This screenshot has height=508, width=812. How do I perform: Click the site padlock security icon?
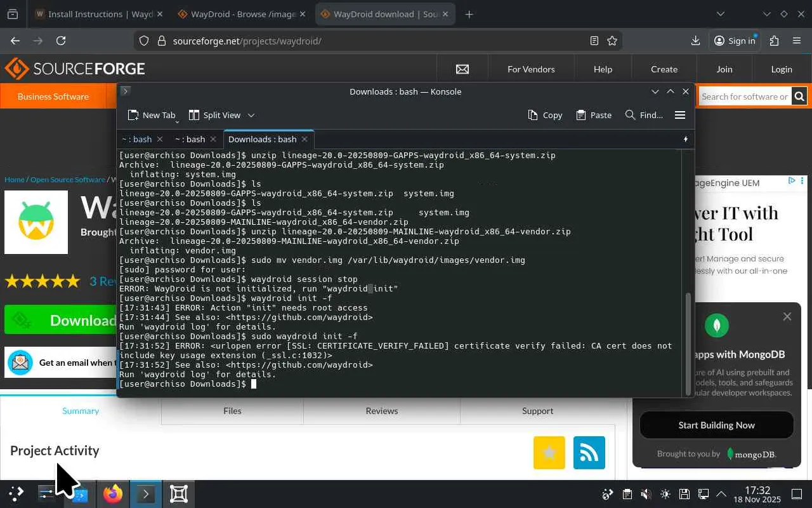(x=161, y=41)
